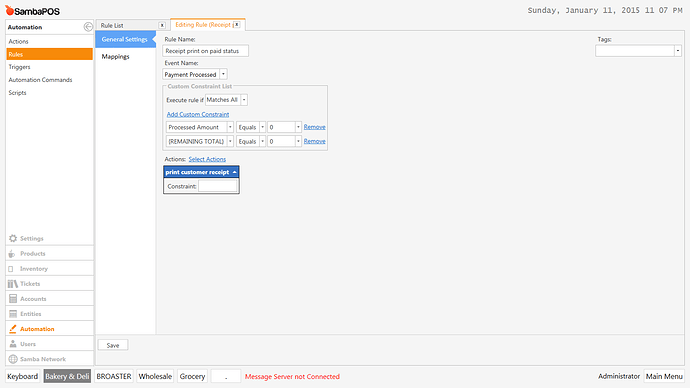The height and width of the screenshot is (388, 690).
Task: Expand the Event Name dropdown
Action: tap(224, 74)
